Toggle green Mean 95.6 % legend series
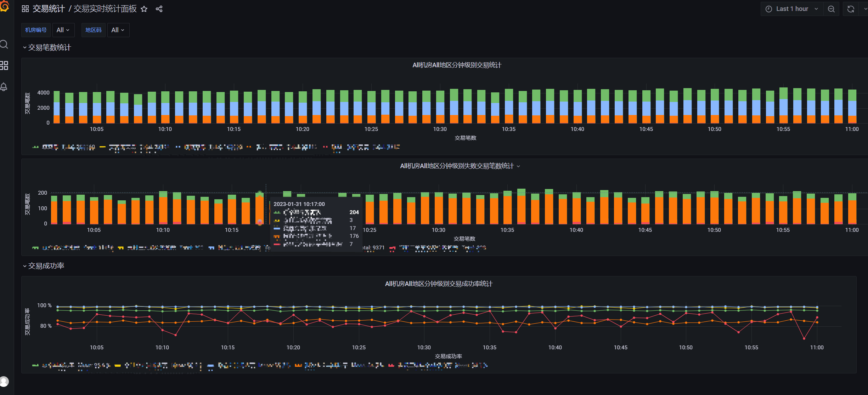The width and height of the screenshot is (868, 395). (x=71, y=365)
